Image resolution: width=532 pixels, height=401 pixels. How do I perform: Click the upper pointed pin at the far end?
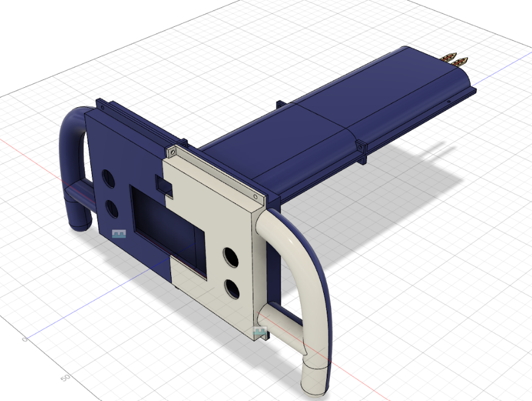[x=449, y=58]
